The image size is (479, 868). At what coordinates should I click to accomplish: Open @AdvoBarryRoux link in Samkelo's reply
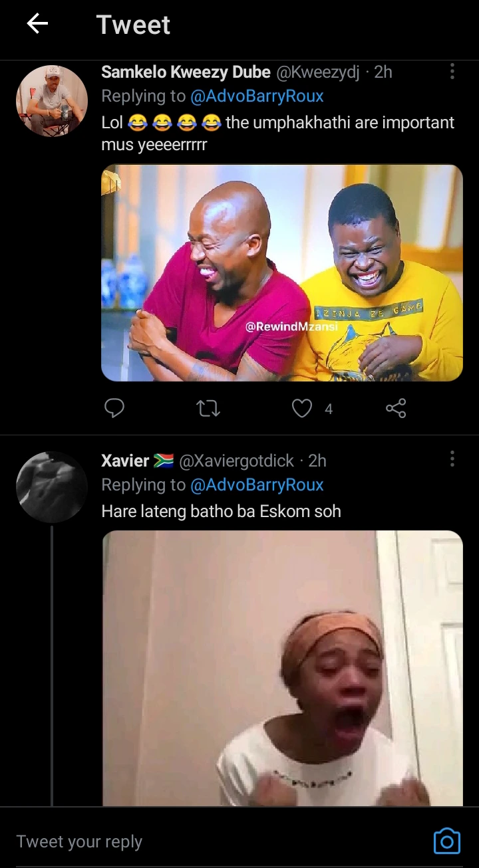tap(257, 96)
